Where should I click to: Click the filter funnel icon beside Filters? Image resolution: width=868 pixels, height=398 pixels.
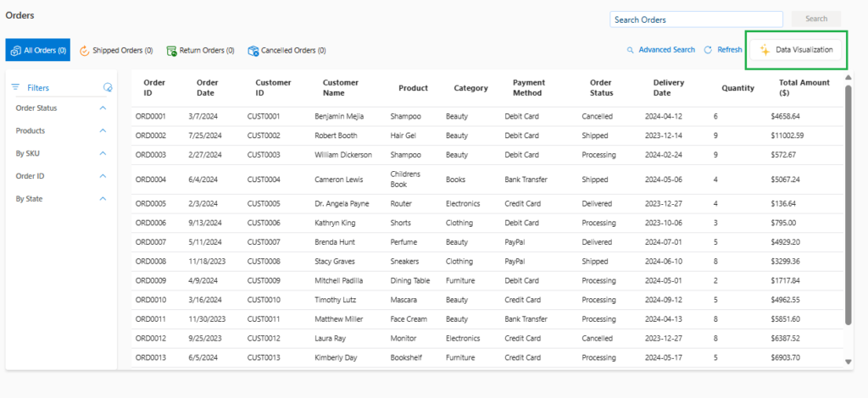click(15, 87)
